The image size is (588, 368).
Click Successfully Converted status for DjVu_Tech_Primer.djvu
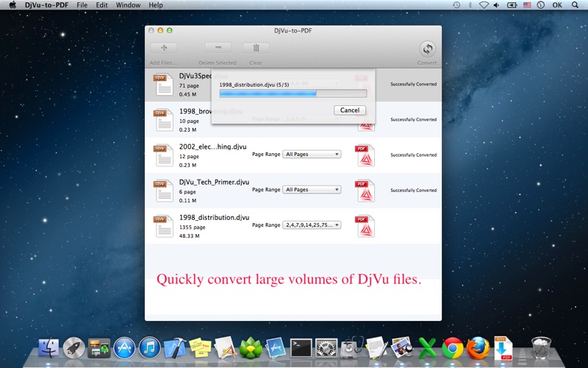(413, 191)
